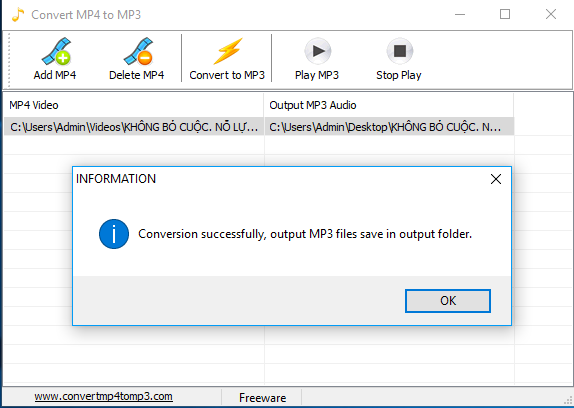Play the converted MP3 file
The width and height of the screenshot is (574, 408).
tap(317, 59)
